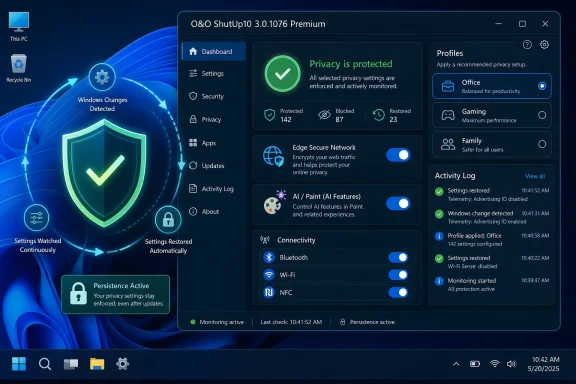The height and width of the screenshot is (384, 576).
Task: Select the Office profile radio button
Action: point(542,86)
